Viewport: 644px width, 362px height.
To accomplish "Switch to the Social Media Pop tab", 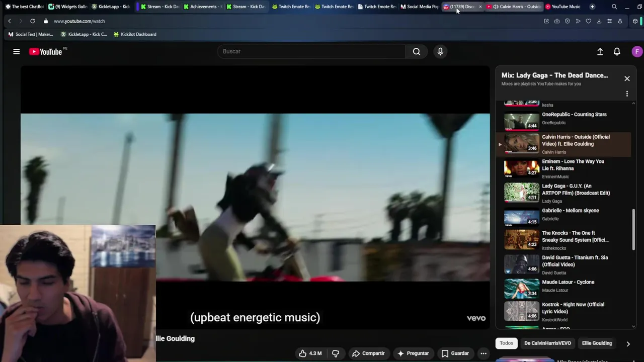I will [x=420, y=7].
